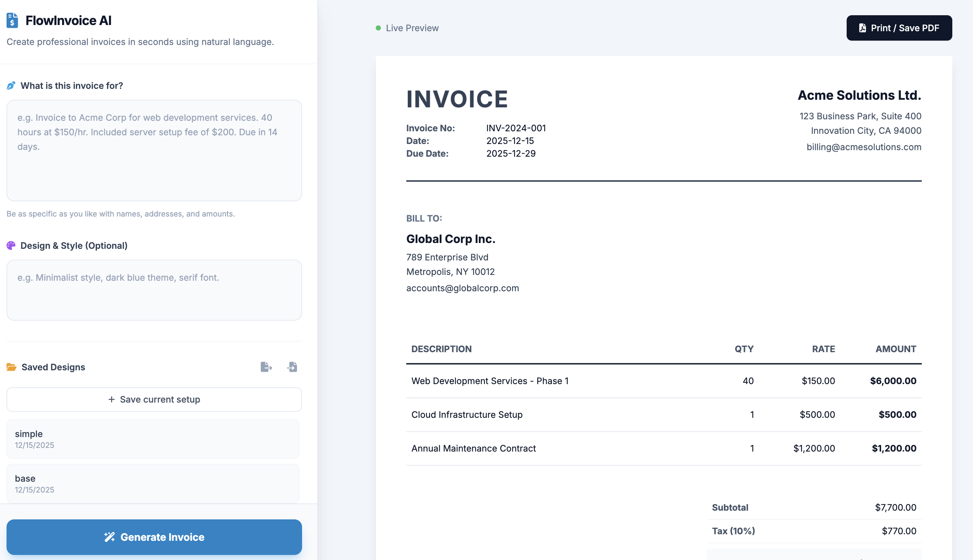
Task: Click the export saved designs icon
Action: tap(266, 367)
